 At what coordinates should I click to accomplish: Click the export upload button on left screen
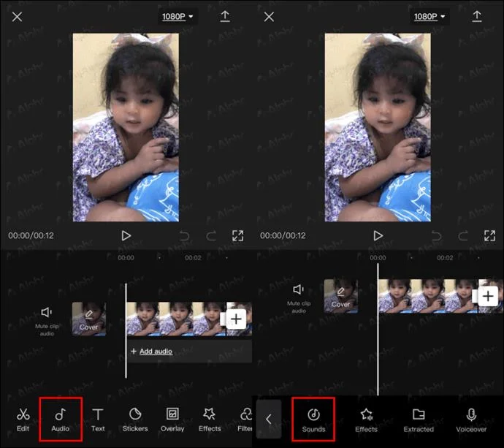pyautogui.click(x=225, y=16)
